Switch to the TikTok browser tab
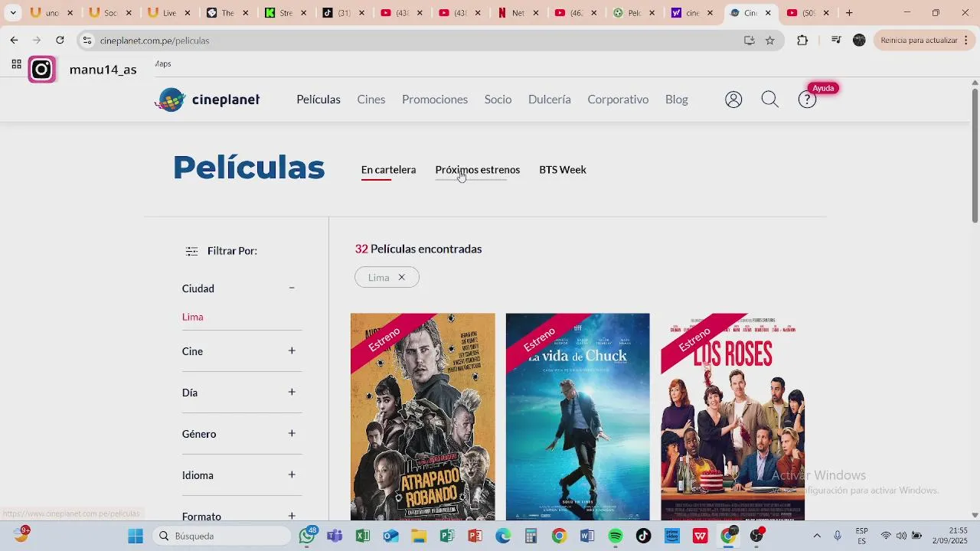980x551 pixels. [337, 13]
